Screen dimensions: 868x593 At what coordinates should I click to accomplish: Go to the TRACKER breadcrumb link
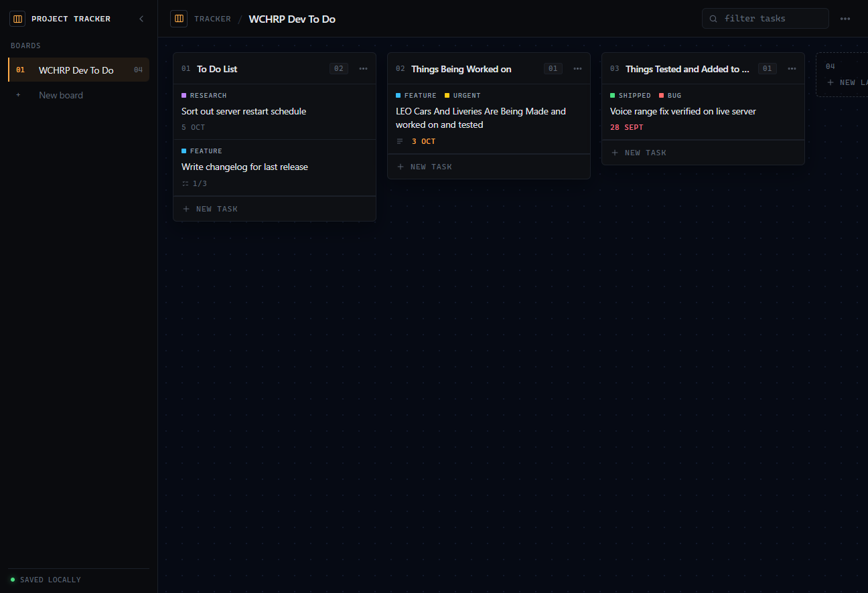[212, 19]
